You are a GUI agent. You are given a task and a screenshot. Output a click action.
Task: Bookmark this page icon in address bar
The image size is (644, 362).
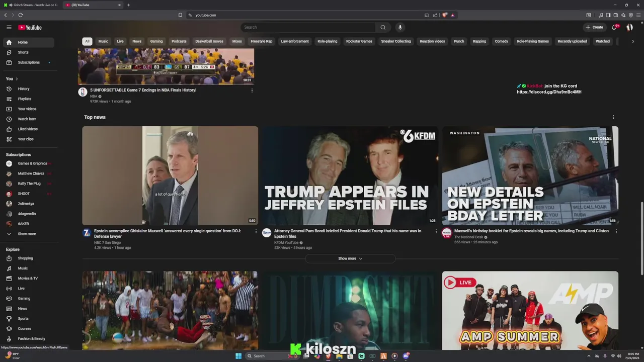(x=180, y=15)
